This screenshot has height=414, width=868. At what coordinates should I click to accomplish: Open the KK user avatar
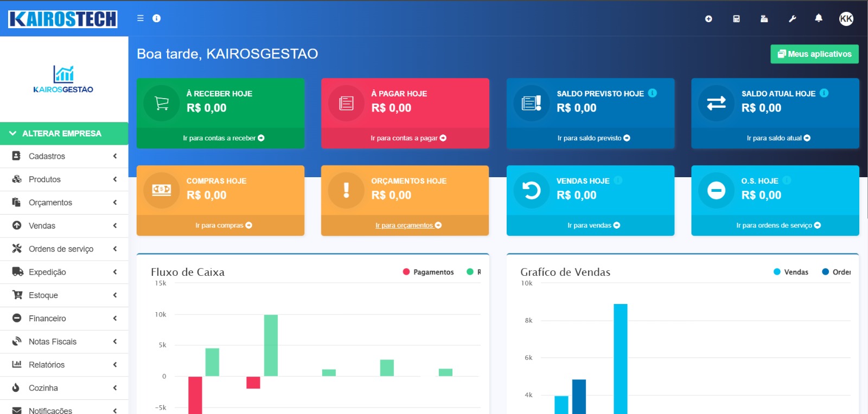coord(846,19)
